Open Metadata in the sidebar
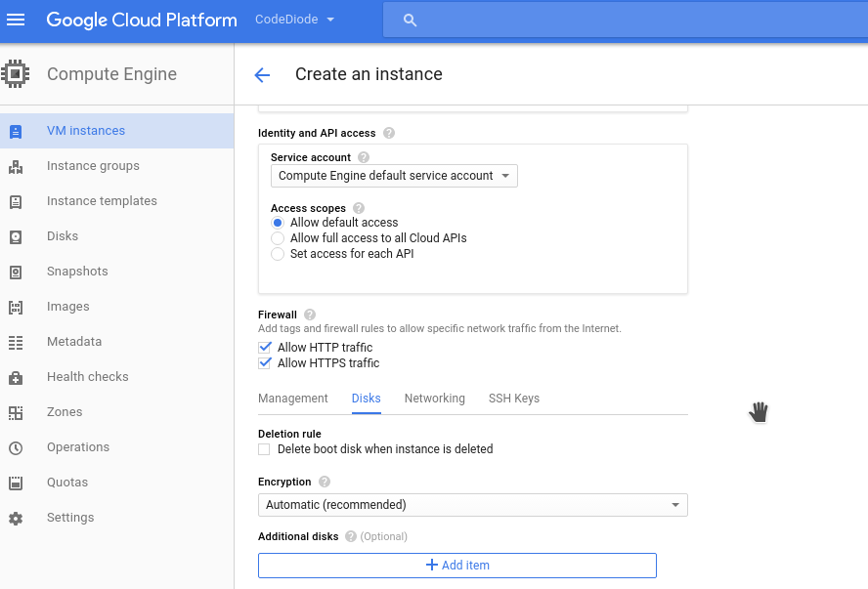Screen dimensions: 868x589 click(x=116, y=342)
